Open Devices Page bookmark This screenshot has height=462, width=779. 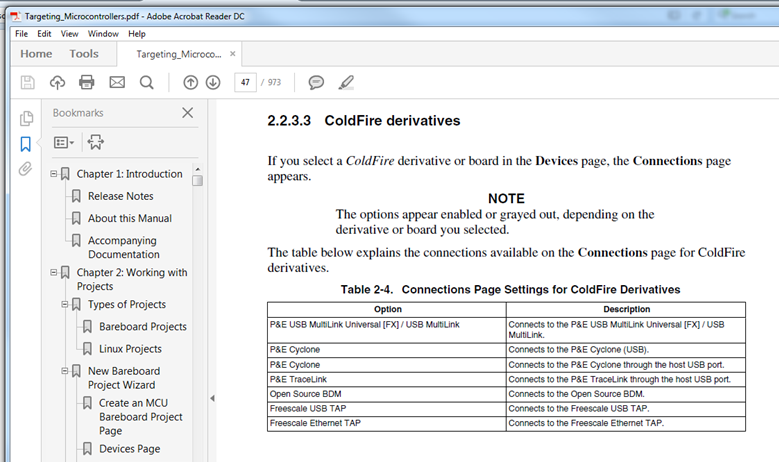(129, 449)
